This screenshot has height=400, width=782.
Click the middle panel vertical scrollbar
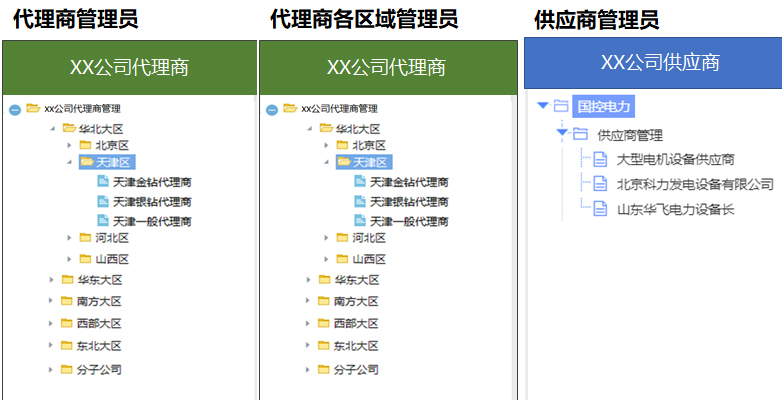click(x=513, y=247)
